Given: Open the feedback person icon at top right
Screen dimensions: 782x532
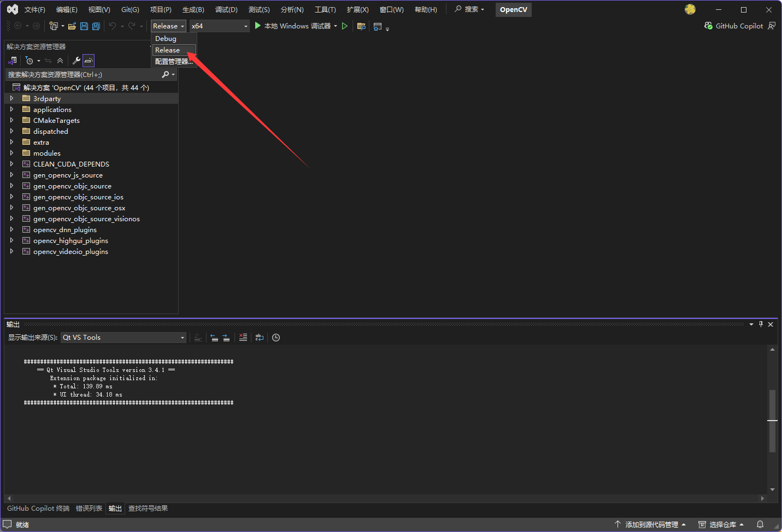Looking at the screenshot, I should tap(772, 26).
